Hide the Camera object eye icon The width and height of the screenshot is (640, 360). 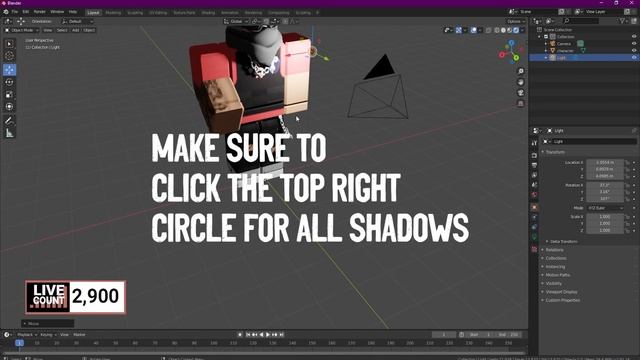(634, 44)
